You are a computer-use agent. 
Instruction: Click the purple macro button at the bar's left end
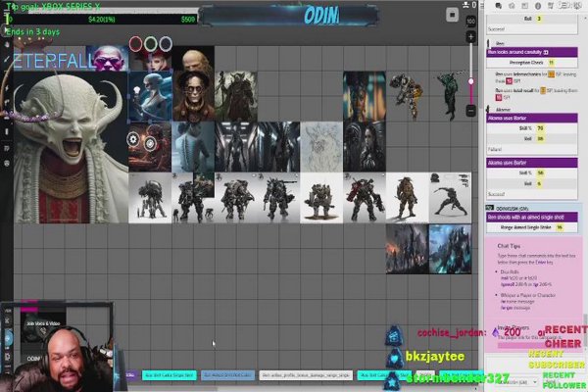[130, 374]
